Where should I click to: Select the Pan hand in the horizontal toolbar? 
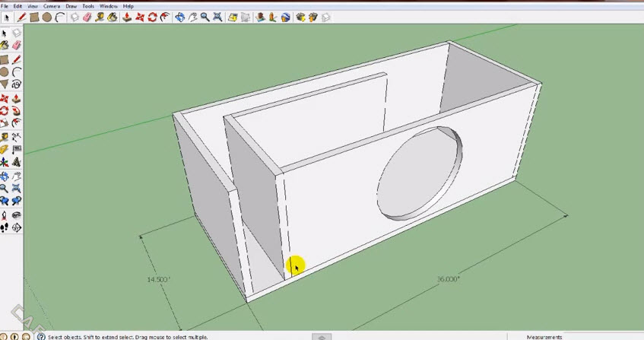click(192, 17)
